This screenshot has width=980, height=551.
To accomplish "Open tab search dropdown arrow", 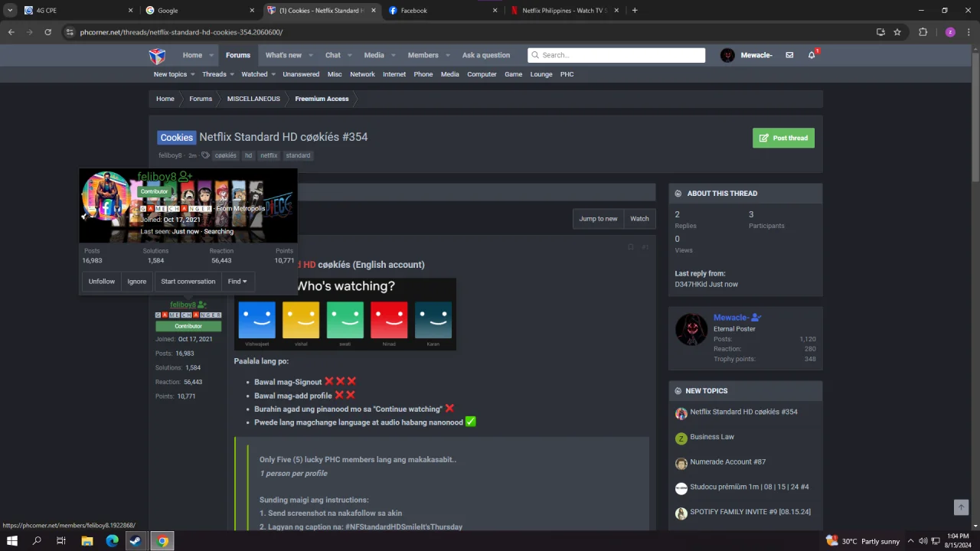I will (10, 11).
